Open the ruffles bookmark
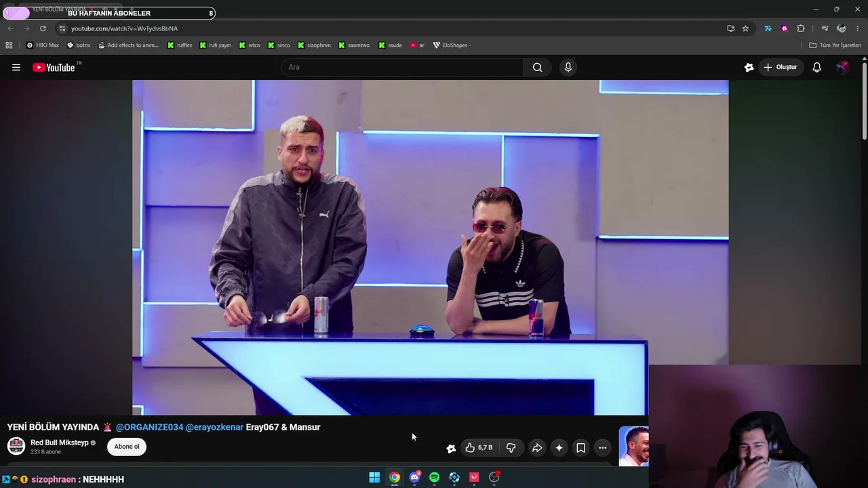This screenshot has width=868, height=488. [180, 45]
